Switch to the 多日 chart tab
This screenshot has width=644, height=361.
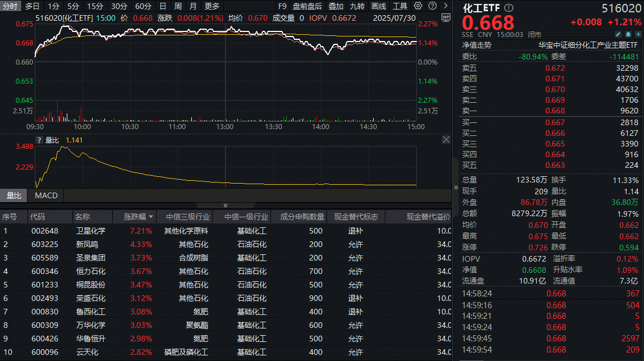click(33, 6)
